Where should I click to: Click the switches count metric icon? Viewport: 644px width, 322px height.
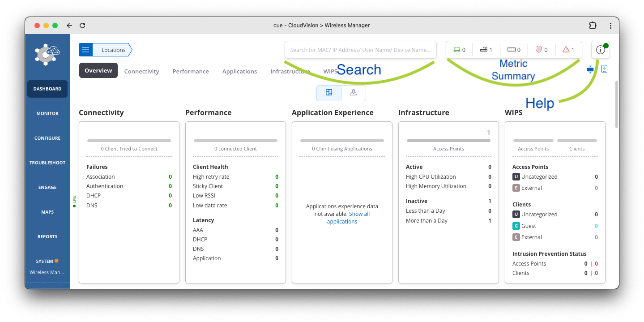point(511,50)
